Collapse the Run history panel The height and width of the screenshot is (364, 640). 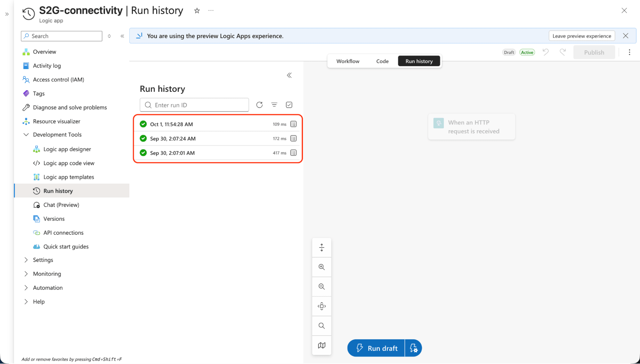coord(289,75)
